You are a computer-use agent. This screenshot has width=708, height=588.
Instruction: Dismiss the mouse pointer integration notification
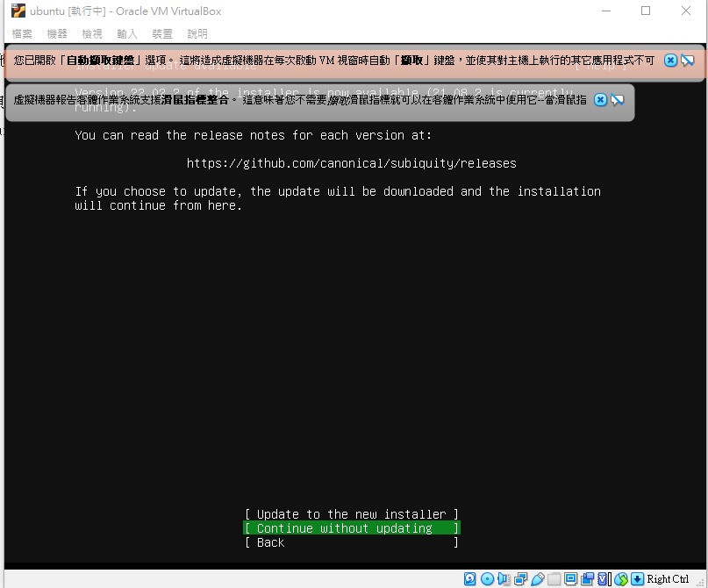(600, 100)
